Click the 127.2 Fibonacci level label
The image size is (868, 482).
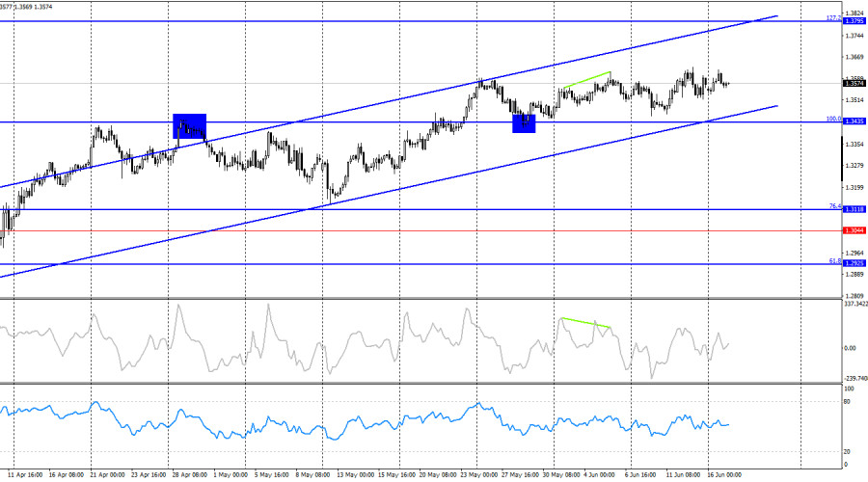[x=833, y=17]
